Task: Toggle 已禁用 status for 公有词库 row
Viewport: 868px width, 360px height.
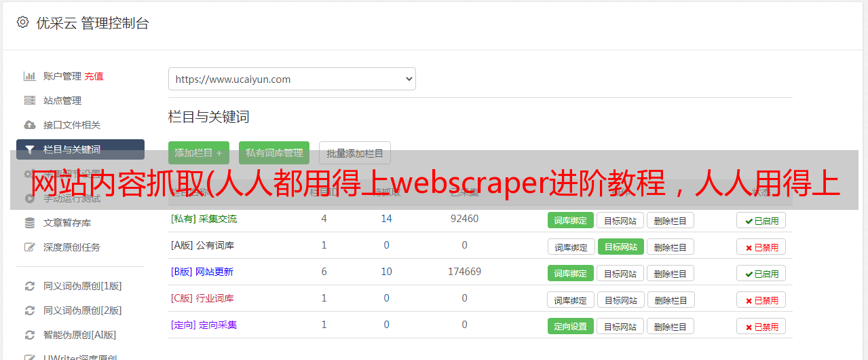Action: click(x=761, y=247)
